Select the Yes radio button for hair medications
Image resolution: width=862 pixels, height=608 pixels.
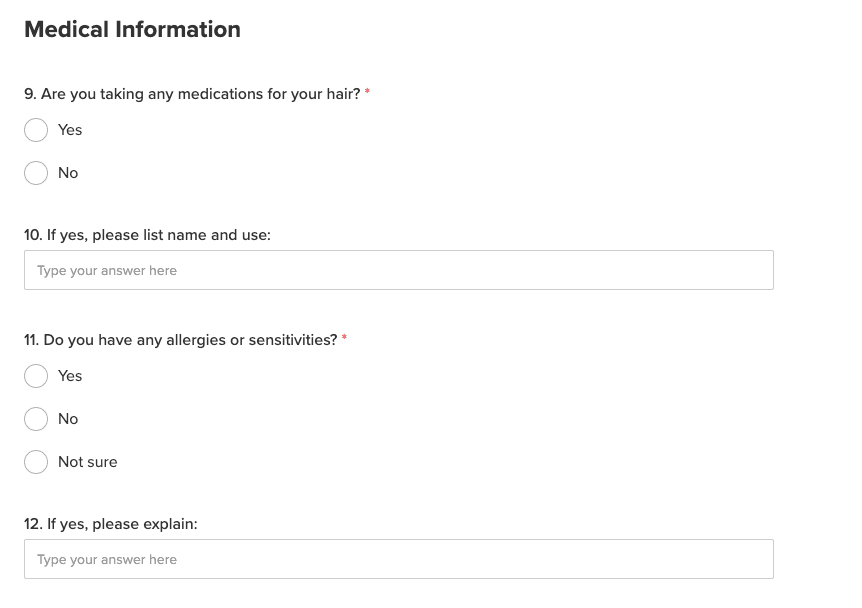(x=36, y=130)
